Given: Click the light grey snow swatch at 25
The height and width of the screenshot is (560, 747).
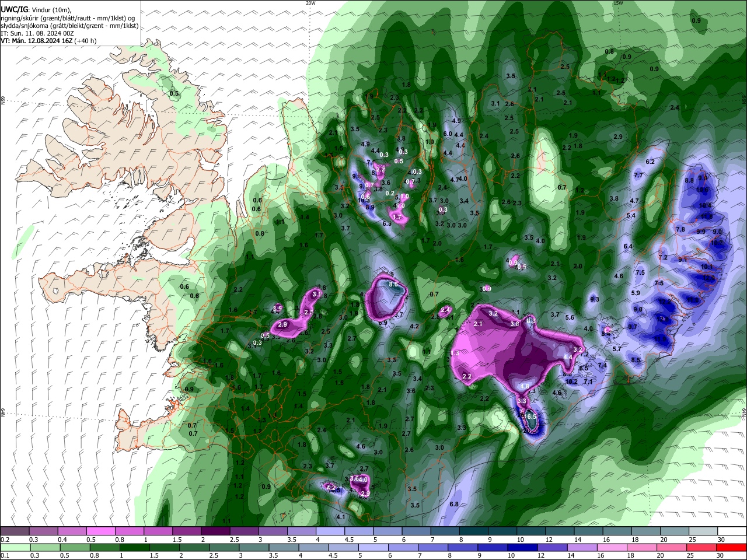Looking at the screenshot, I should click(703, 531).
